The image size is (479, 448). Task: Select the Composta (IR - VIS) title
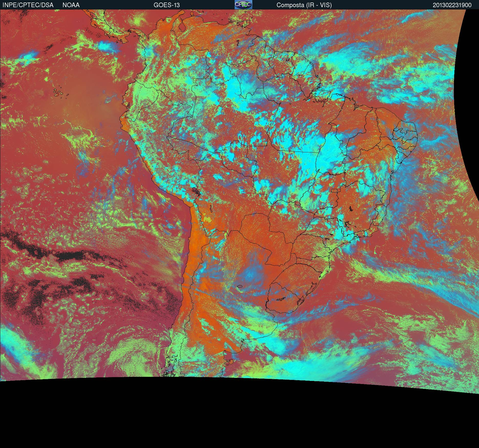click(304, 5)
